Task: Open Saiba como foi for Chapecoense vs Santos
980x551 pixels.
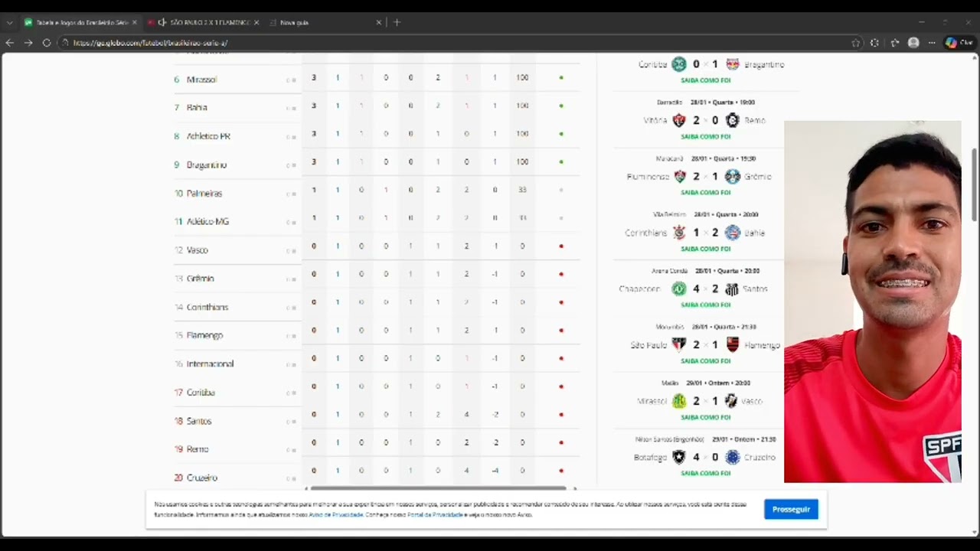Action: coord(706,305)
